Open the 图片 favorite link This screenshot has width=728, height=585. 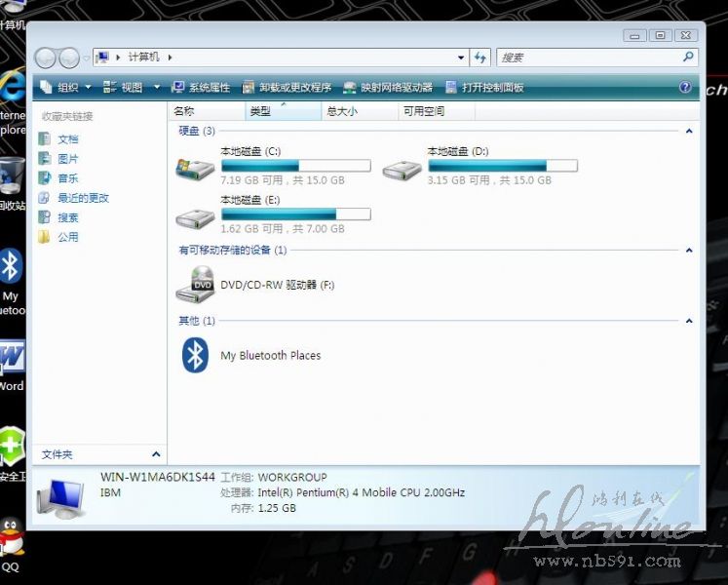pos(67,159)
